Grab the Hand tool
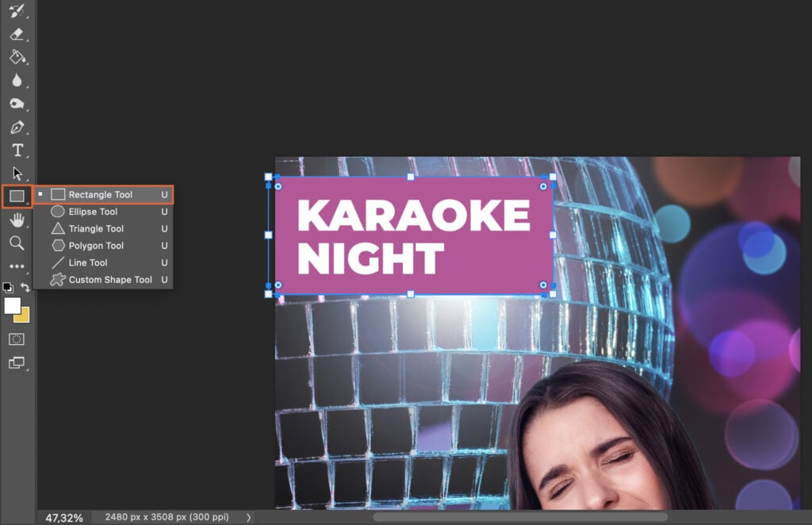Image resolution: width=812 pixels, height=525 pixels. pyautogui.click(x=17, y=220)
